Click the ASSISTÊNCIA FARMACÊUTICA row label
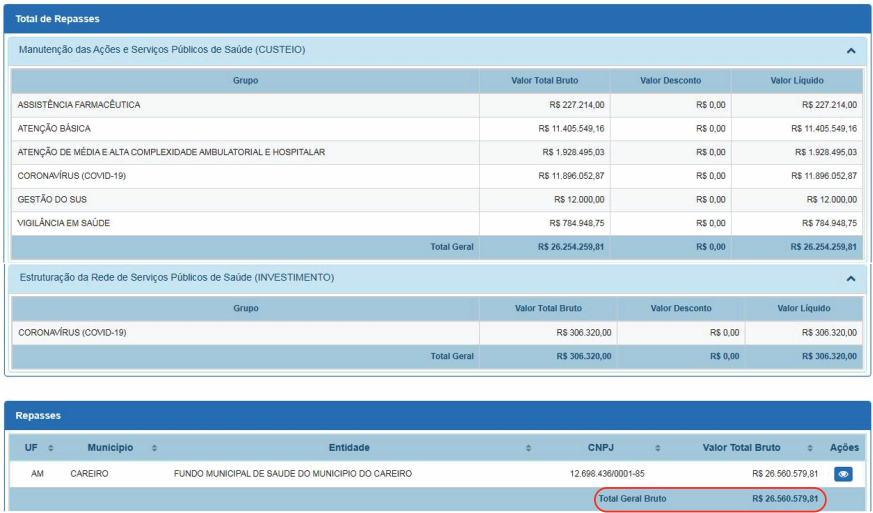 click(79, 105)
